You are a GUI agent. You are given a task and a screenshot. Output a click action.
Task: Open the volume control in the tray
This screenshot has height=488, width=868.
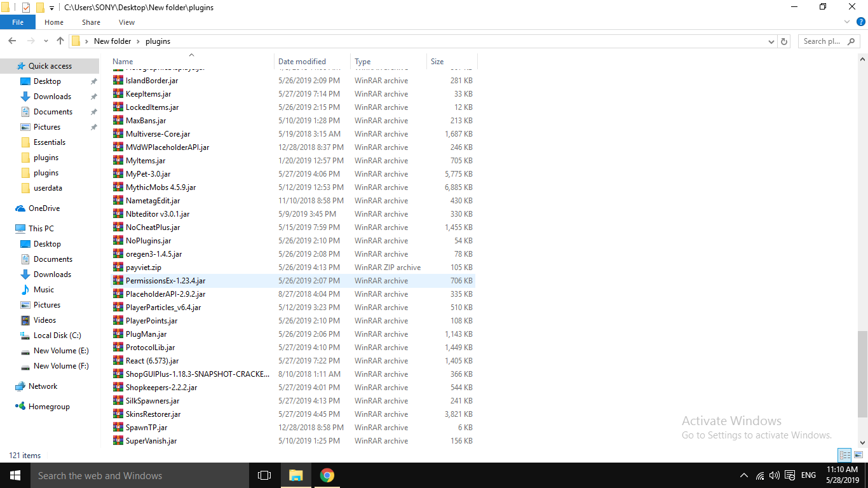[775, 475]
